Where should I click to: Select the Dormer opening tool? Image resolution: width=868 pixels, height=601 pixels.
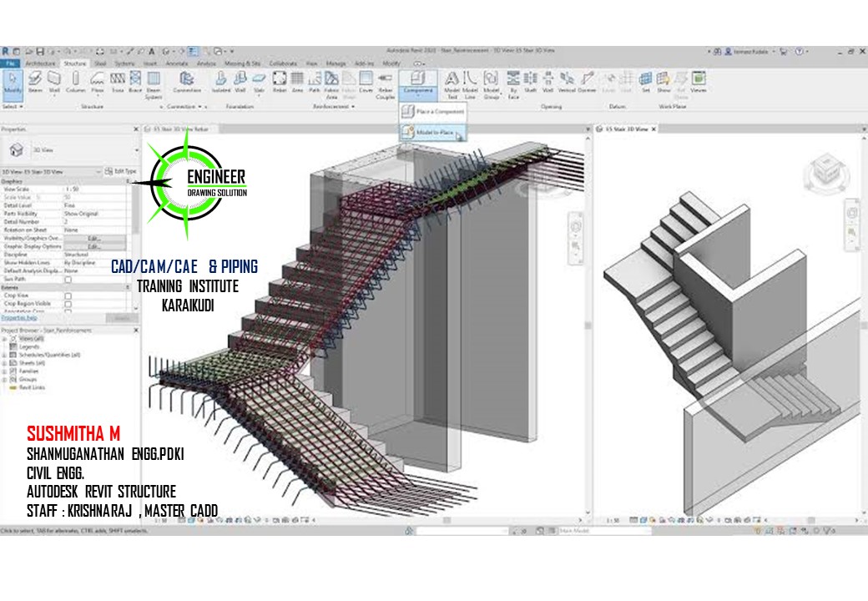(x=587, y=82)
